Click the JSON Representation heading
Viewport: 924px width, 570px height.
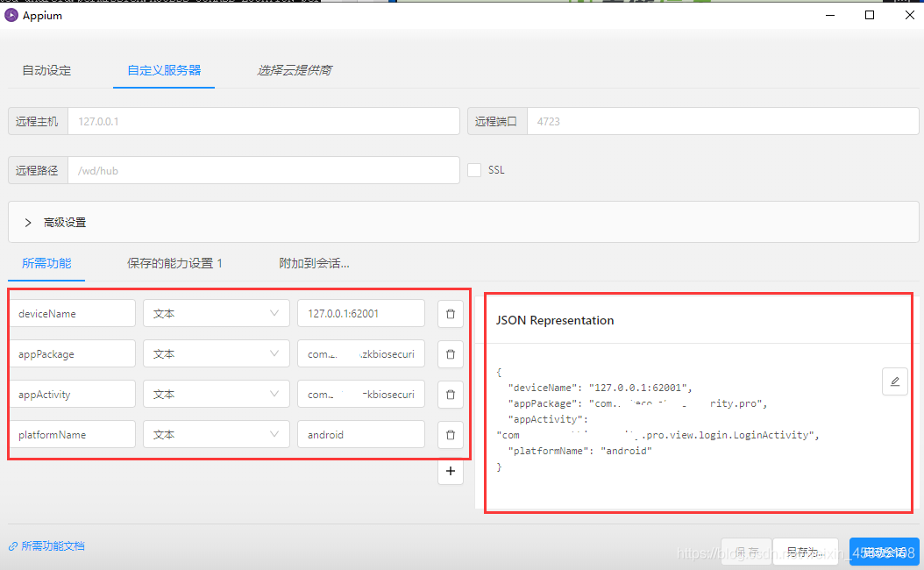[x=555, y=320]
